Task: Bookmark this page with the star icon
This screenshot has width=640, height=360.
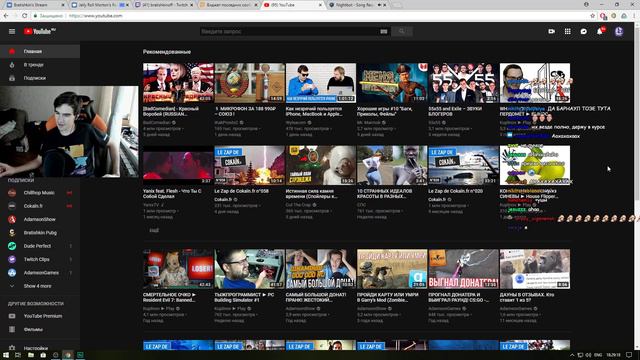Action: [x=592, y=16]
